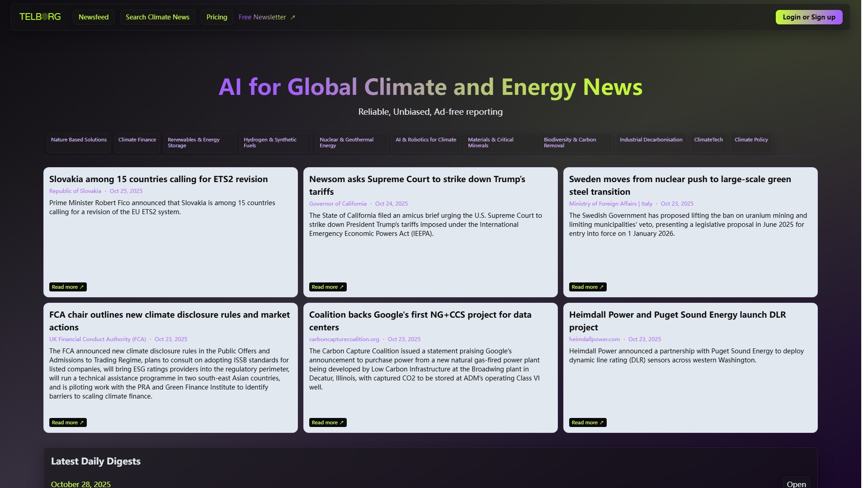Open Read more on Heimdall Power DLR article
The height and width of the screenshot is (488, 868).
coord(588,422)
